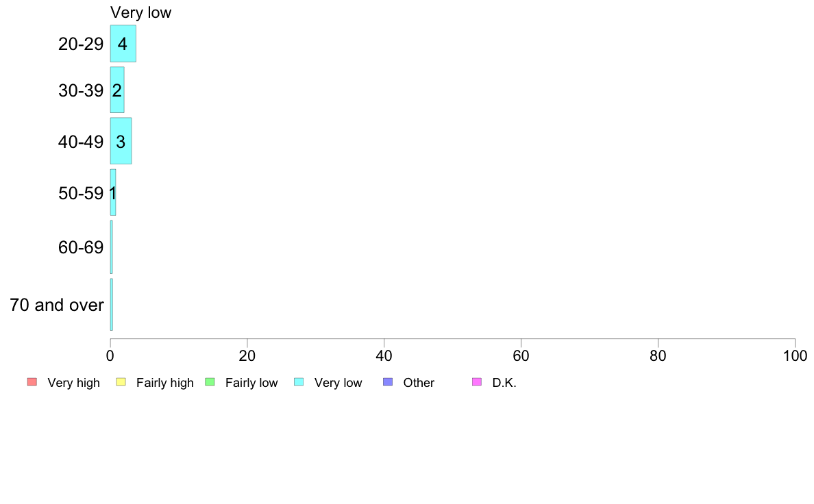Click the 40 tick label on x-axis
814x504 pixels.
384,355
